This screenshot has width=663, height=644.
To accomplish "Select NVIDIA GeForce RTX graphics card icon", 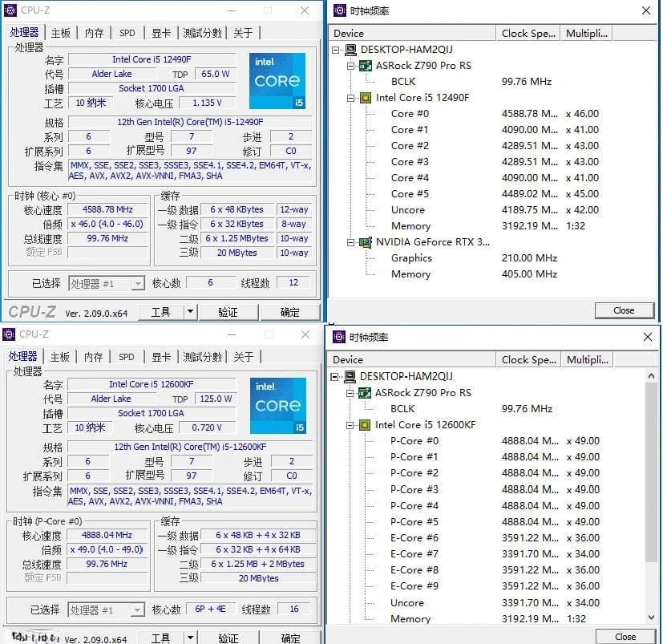I will 366,242.
